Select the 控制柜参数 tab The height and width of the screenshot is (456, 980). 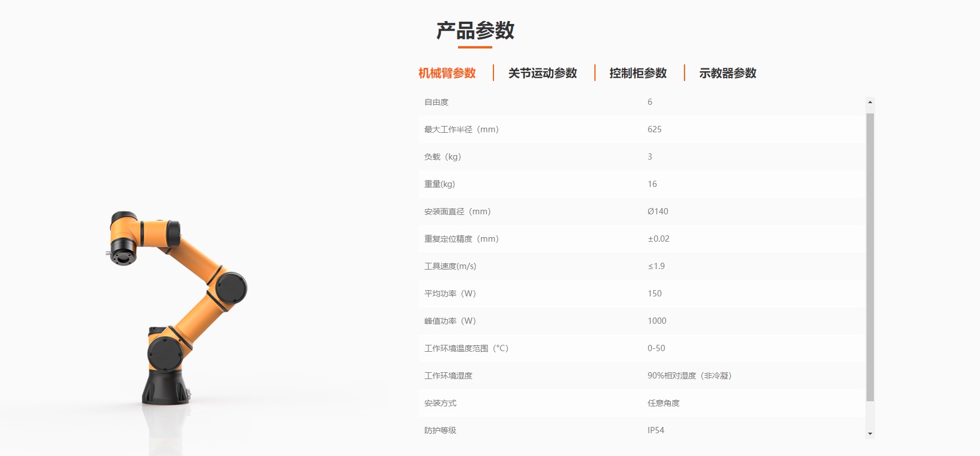point(638,73)
